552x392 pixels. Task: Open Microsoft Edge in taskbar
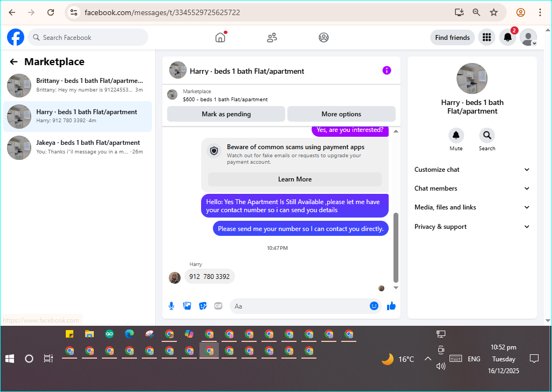point(129,334)
